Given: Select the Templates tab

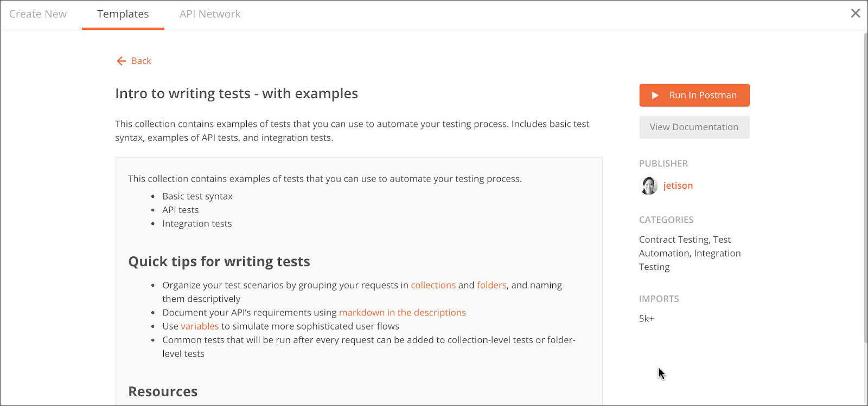Looking at the screenshot, I should pyautogui.click(x=123, y=14).
